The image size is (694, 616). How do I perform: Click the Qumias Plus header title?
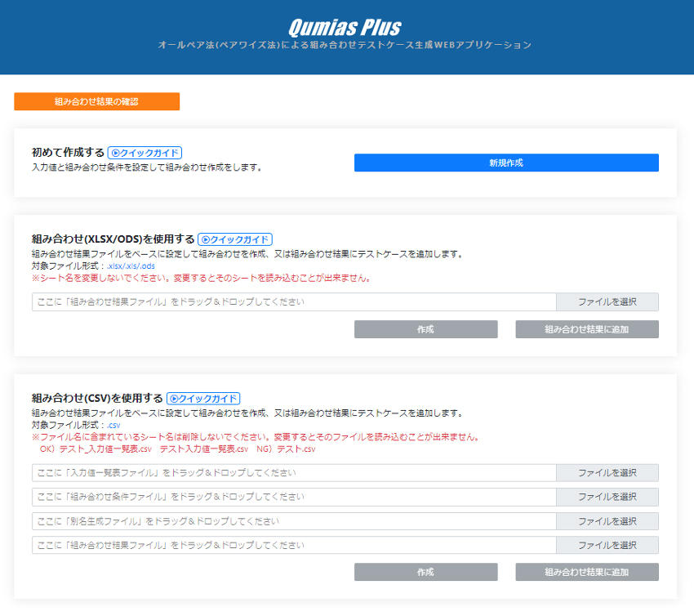(345, 26)
